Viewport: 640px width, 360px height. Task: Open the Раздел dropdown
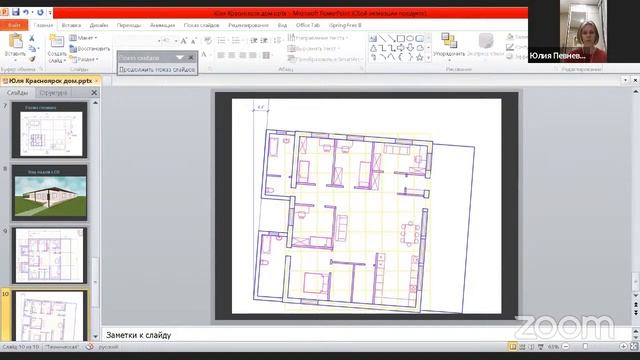[84, 59]
